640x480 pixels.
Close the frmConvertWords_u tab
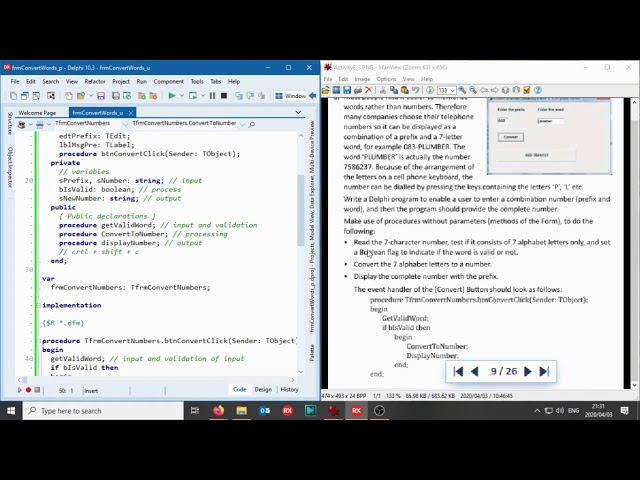(x=131, y=113)
